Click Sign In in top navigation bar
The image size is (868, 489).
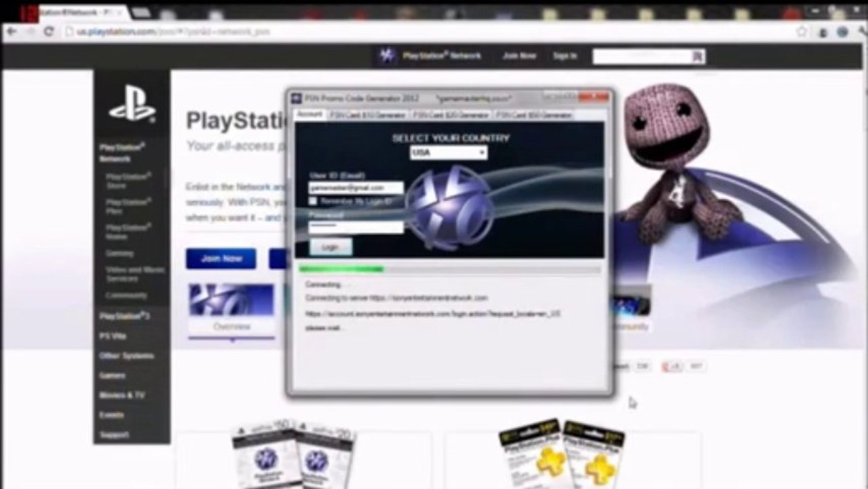pos(565,56)
